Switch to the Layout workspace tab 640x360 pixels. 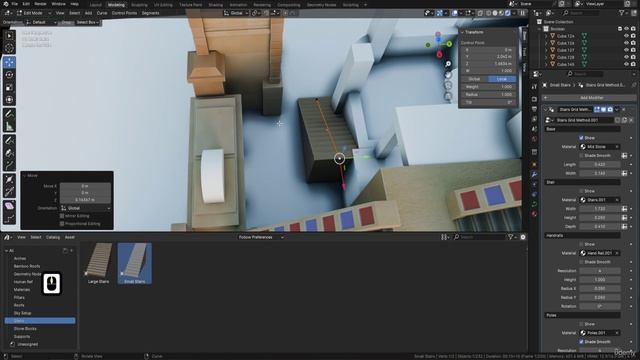96,5
